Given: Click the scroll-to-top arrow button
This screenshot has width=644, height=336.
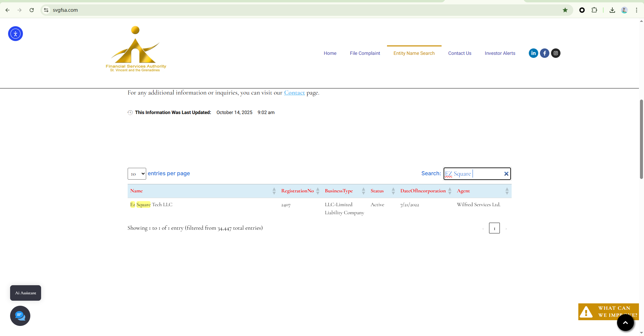Looking at the screenshot, I should point(625,323).
